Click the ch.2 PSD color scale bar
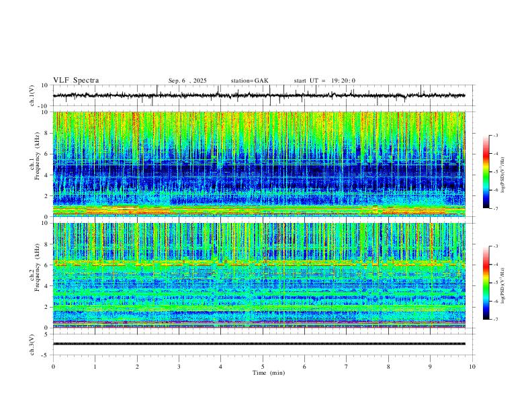 [x=486, y=283]
